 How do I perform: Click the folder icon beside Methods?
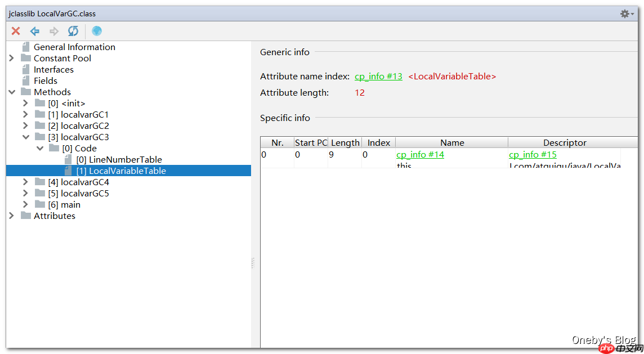[x=26, y=92]
